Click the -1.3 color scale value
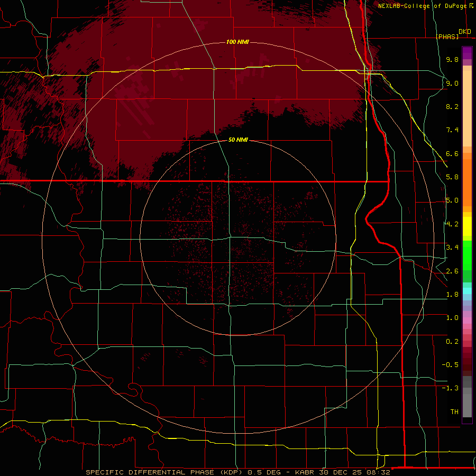Image resolution: width=476 pixels, height=476 pixels. (x=450, y=388)
